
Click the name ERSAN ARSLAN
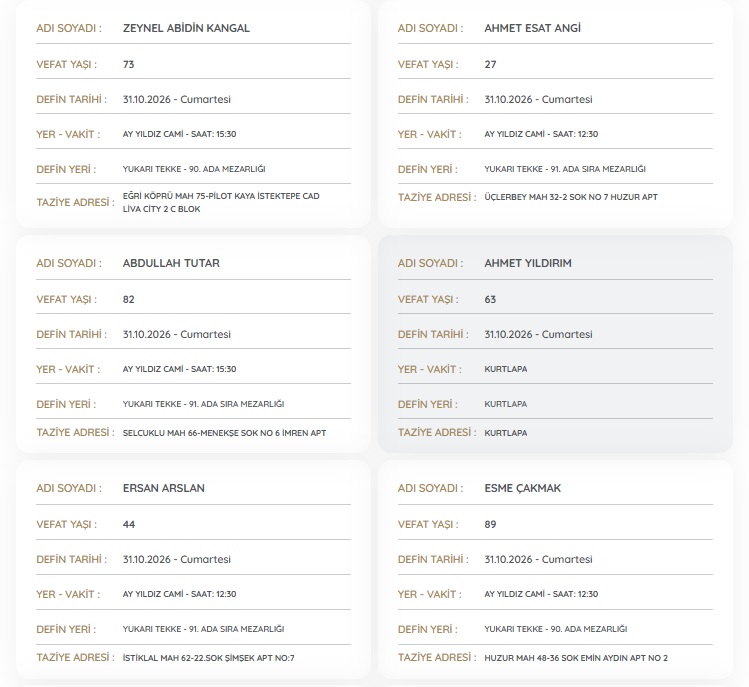(163, 488)
